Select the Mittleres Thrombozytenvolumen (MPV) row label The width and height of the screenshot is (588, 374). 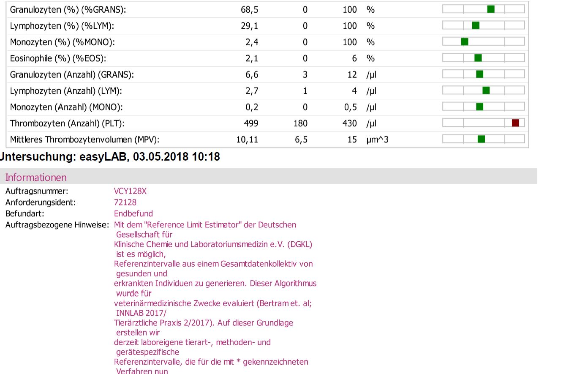click(x=84, y=140)
